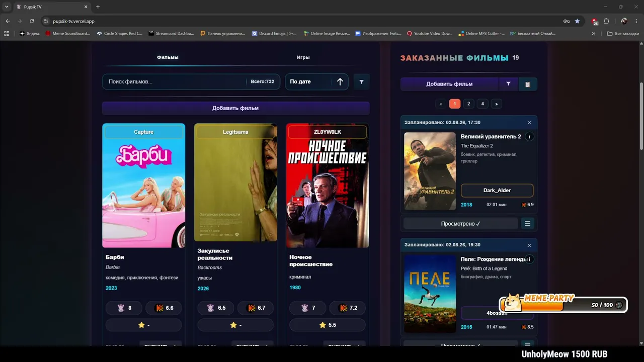Open the Meme Soundboard bookmark
The height and width of the screenshot is (362, 644).
[x=68, y=34]
